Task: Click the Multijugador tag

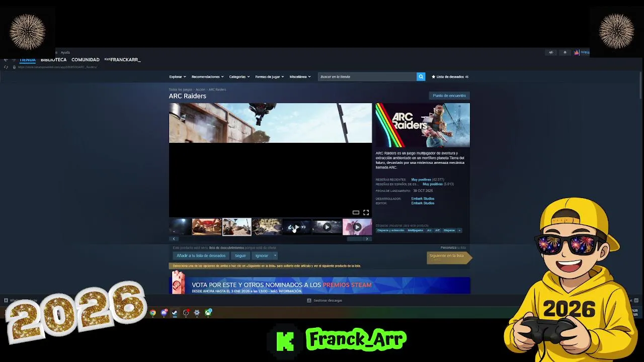Action: [415, 230]
